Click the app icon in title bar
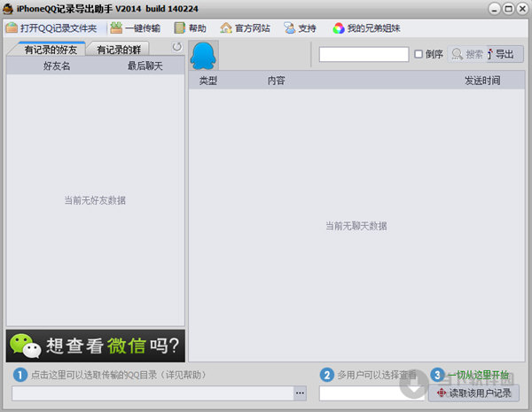This screenshot has width=532, height=412. (8, 9)
